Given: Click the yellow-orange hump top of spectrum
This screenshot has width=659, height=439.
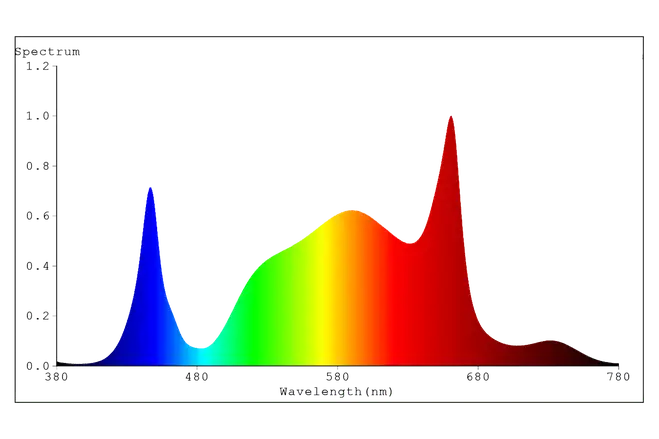Looking at the screenshot, I should pyautogui.click(x=352, y=211).
